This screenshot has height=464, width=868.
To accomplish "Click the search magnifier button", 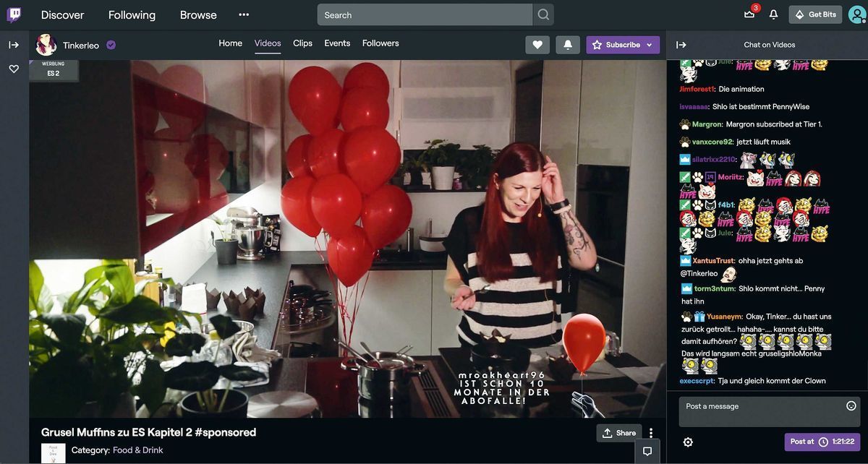I will click(543, 14).
